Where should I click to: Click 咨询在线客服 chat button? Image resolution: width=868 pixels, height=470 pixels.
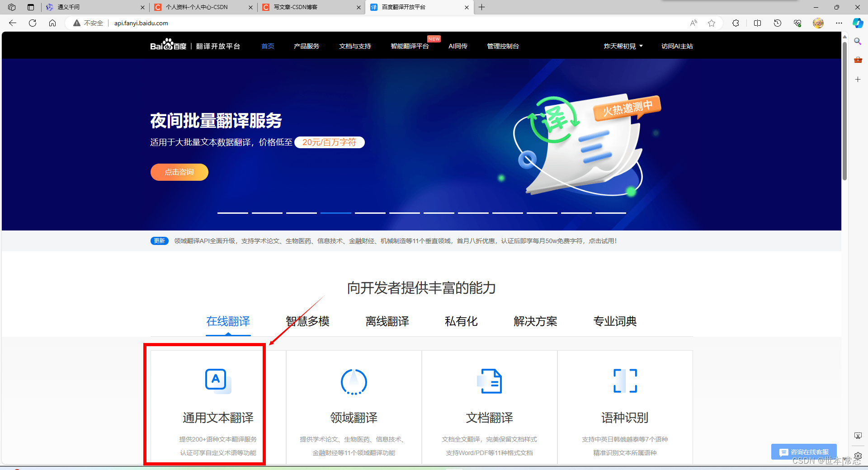pyautogui.click(x=804, y=452)
